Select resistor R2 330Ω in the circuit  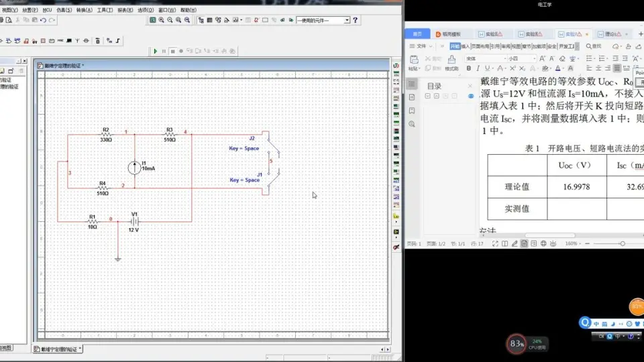pos(106,134)
